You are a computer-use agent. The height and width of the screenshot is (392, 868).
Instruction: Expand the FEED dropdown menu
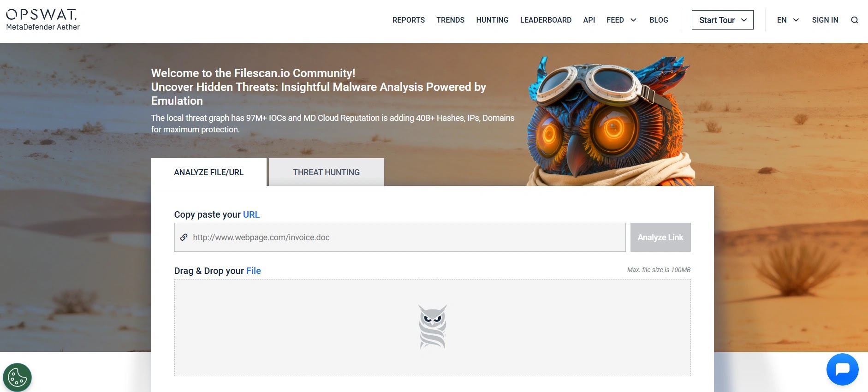621,20
